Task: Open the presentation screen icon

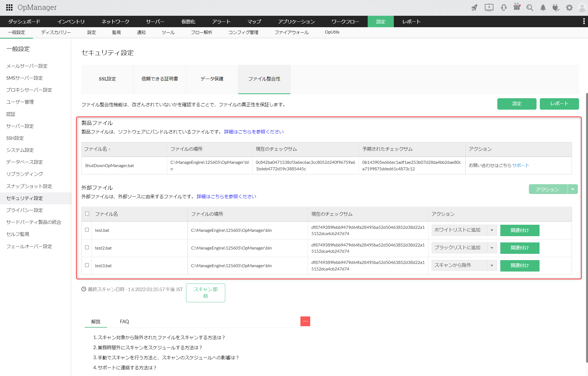Action: (489, 8)
